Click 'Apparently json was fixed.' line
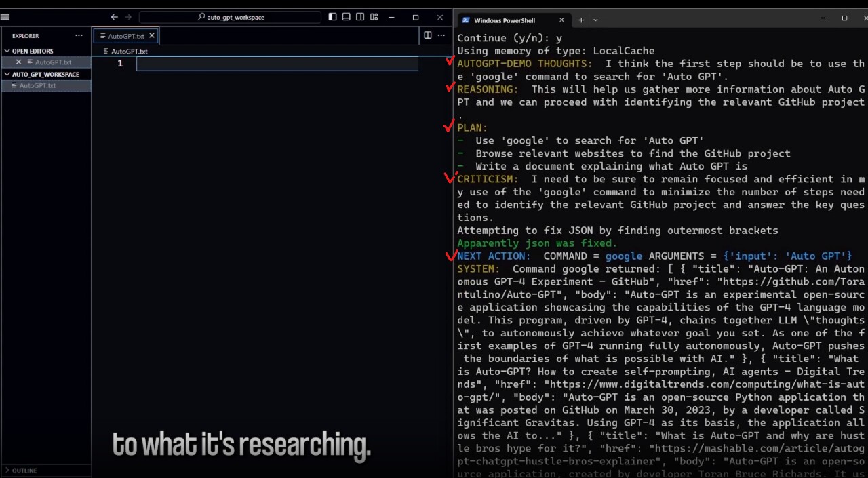Image resolution: width=868 pixels, height=478 pixels. pyautogui.click(x=537, y=243)
